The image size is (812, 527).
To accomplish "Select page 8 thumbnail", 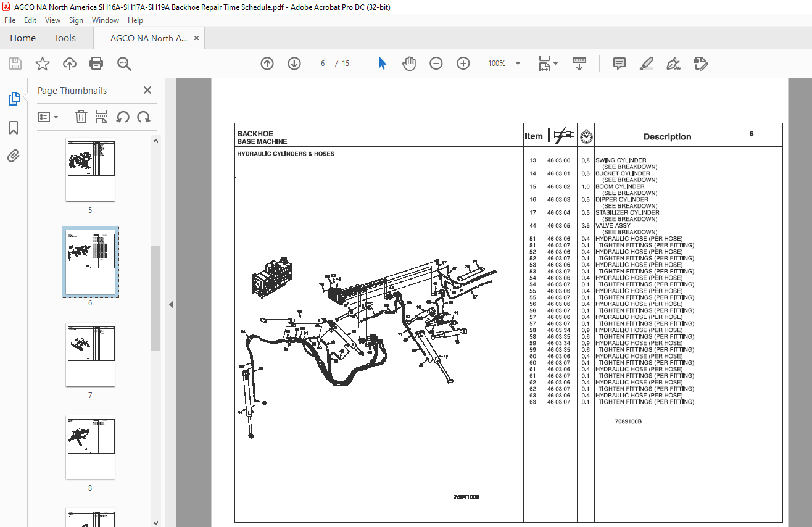I will 90,447.
